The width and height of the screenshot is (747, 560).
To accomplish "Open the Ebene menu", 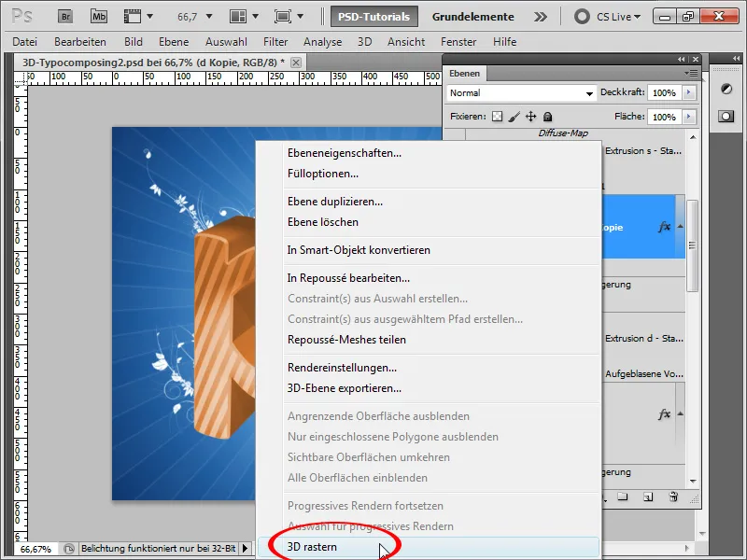I will pyautogui.click(x=174, y=42).
